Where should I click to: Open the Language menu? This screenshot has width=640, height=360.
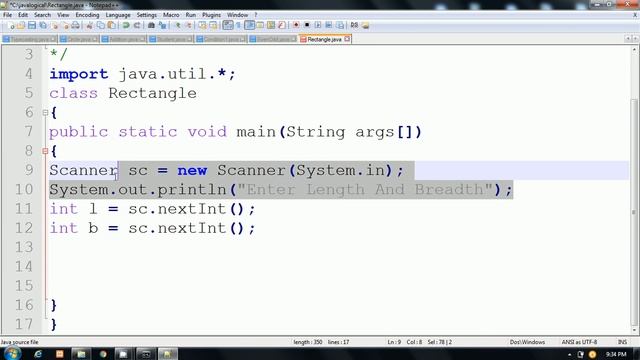pyautogui.click(x=118, y=15)
